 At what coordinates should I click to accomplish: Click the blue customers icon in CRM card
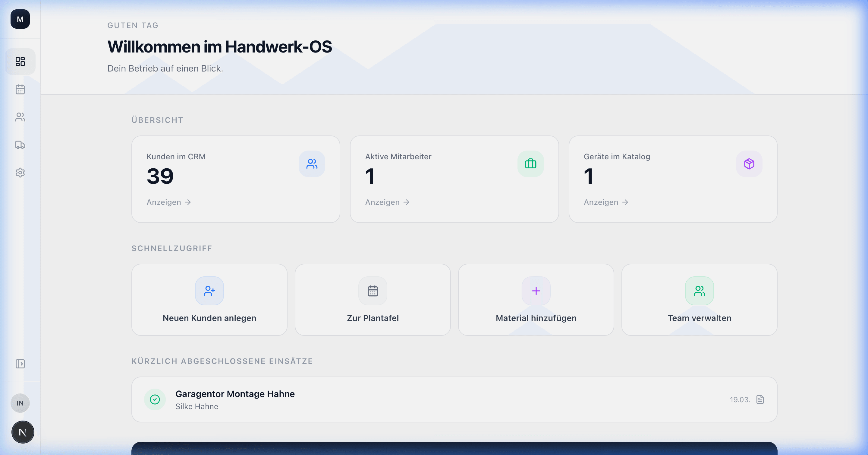tap(312, 164)
